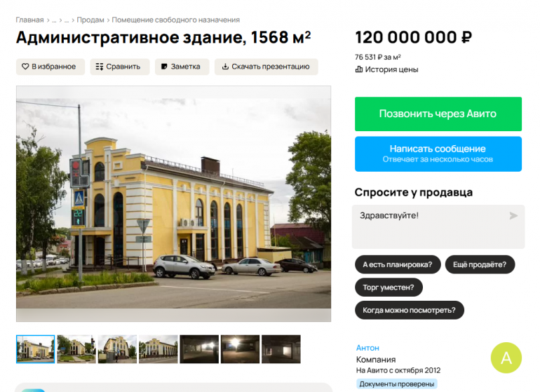The width and height of the screenshot is (540, 392).
Task: Click the Написать сообщение button
Action: 438,154
